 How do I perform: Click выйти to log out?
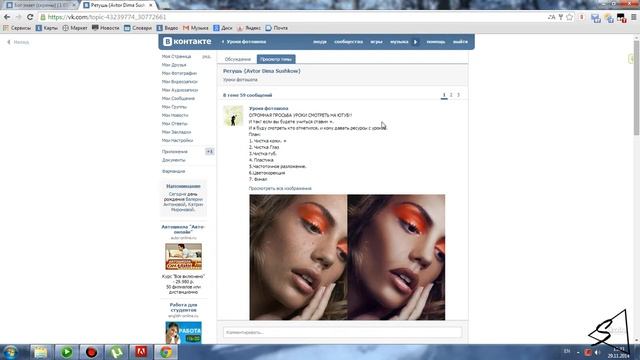[x=460, y=42]
